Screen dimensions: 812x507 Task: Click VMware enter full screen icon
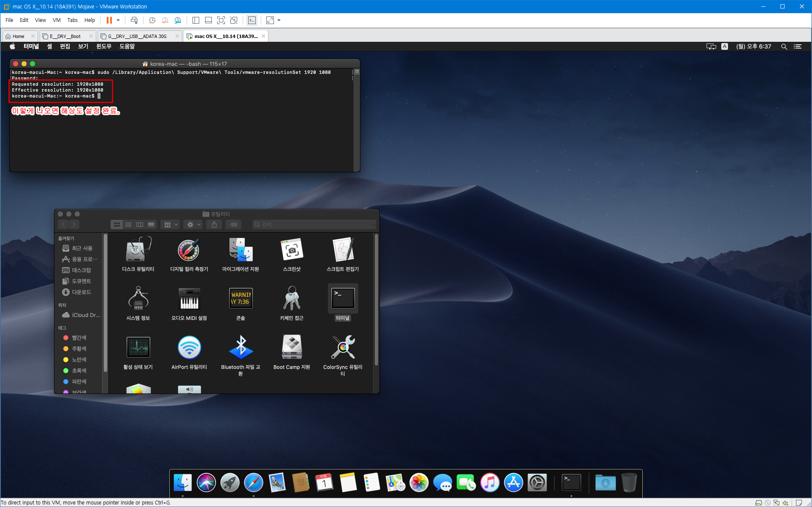click(x=221, y=20)
